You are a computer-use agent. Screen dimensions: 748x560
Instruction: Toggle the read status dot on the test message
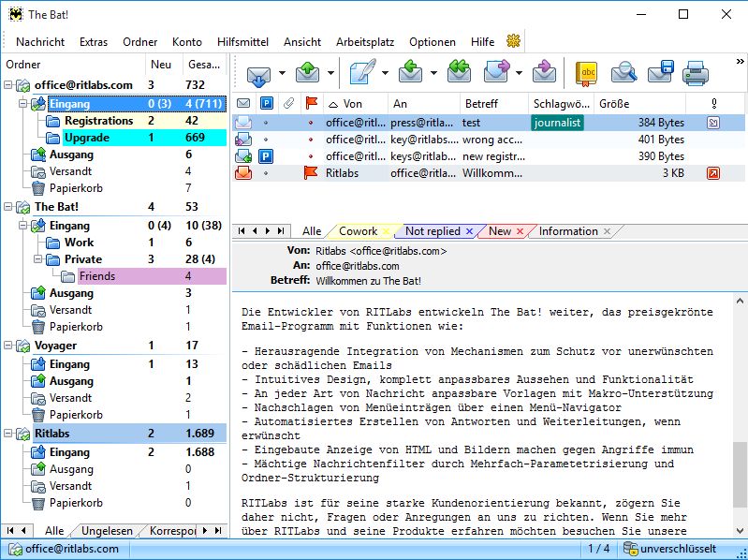266,123
